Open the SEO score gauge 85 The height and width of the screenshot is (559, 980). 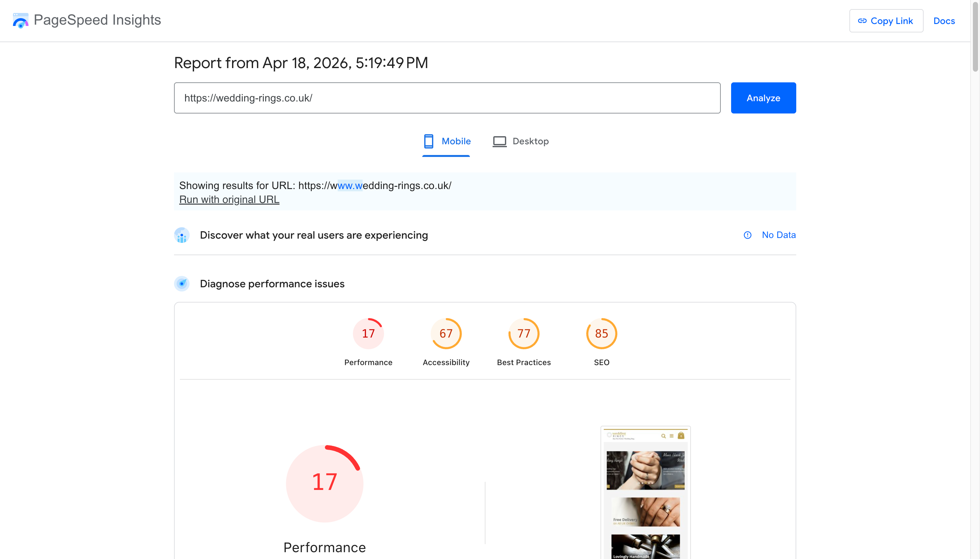pos(601,333)
